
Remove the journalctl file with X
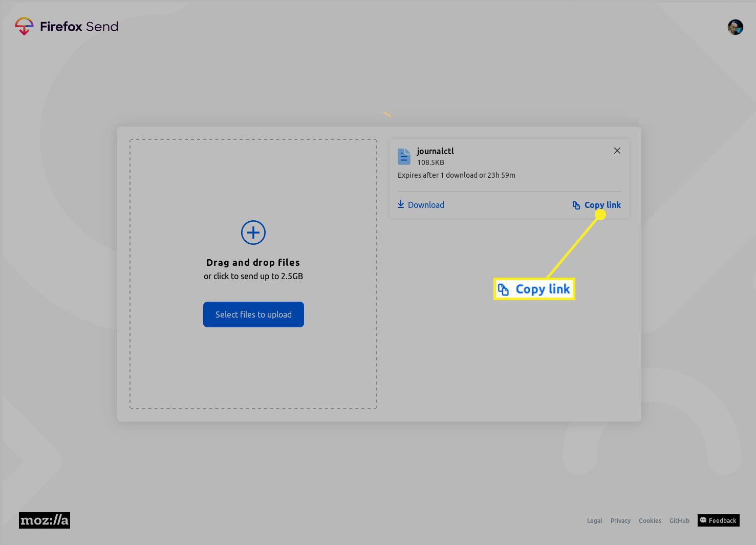click(x=617, y=151)
